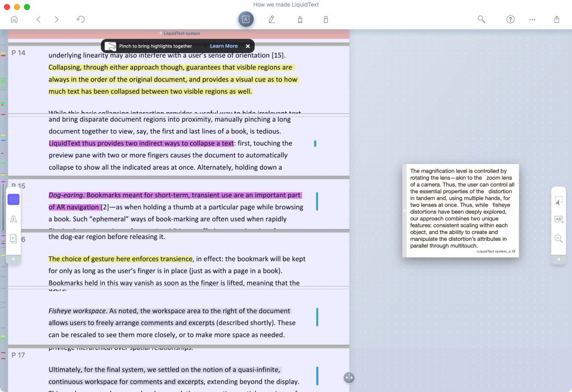Screen dimensions: 572x392
Task: Click the citation [15] in the first line
Action: pos(278,55)
